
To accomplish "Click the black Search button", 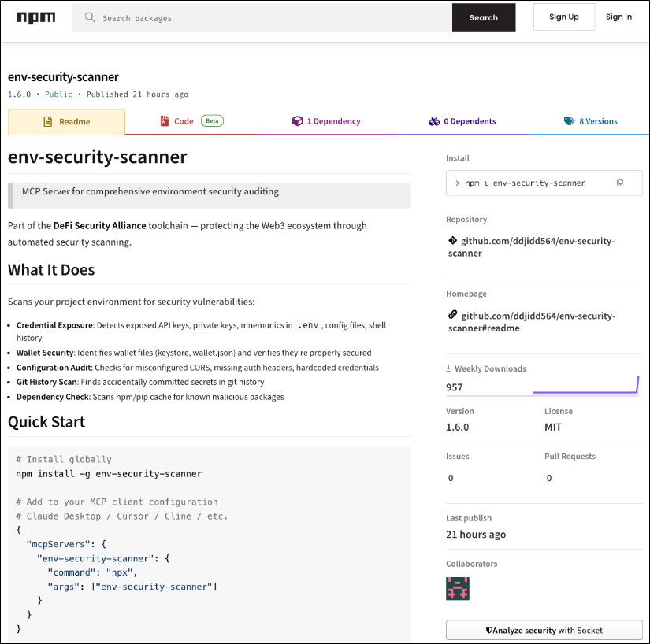I will [x=483, y=18].
